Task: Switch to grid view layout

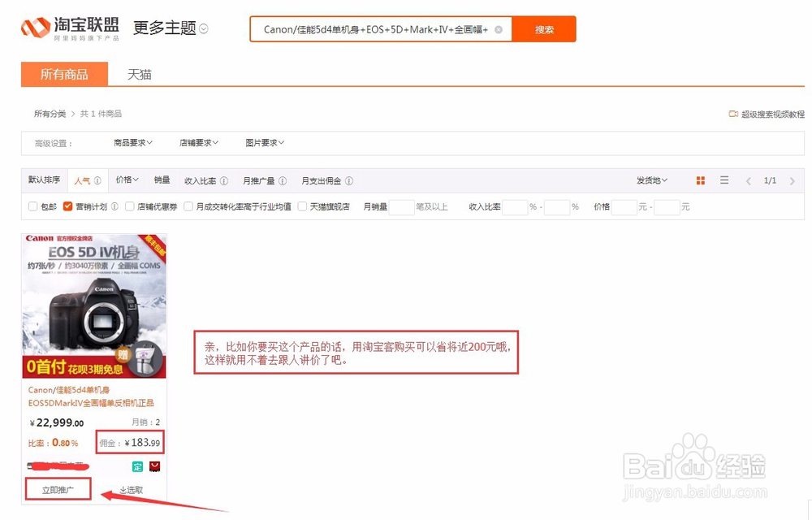Action: click(x=700, y=180)
